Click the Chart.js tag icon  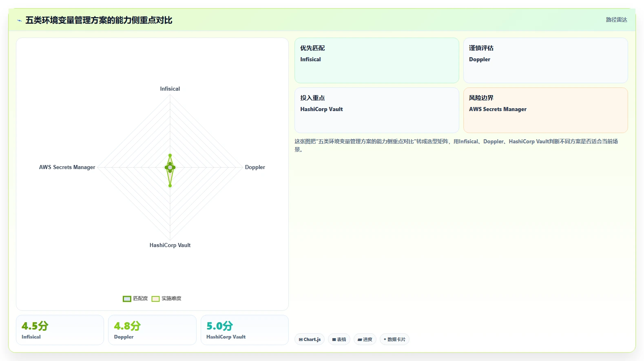301,340
